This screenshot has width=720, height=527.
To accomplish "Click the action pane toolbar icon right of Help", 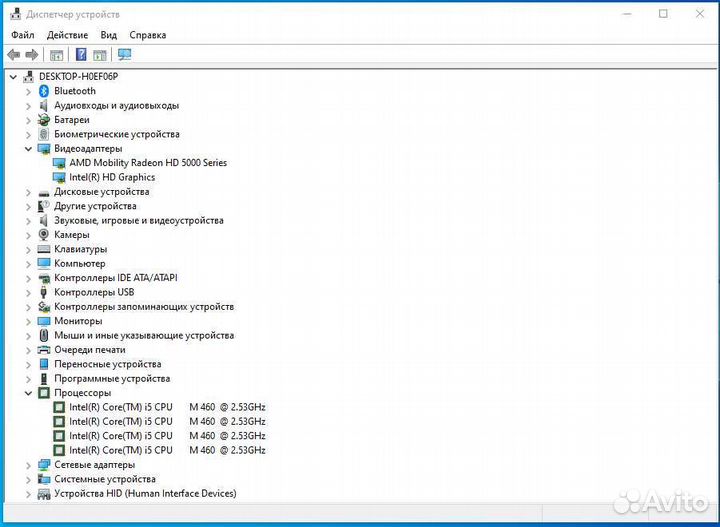I will click(100, 55).
